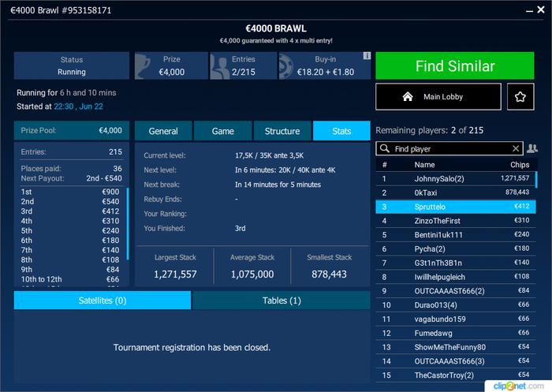Viewport: 552px width, 392px height.
Task: Select player vagabundo159
Action: pos(456,319)
